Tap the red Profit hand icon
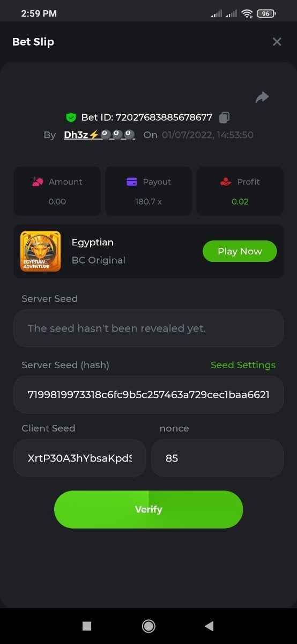Image resolution: width=297 pixels, height=644 pixels. [x=226, y=182]
